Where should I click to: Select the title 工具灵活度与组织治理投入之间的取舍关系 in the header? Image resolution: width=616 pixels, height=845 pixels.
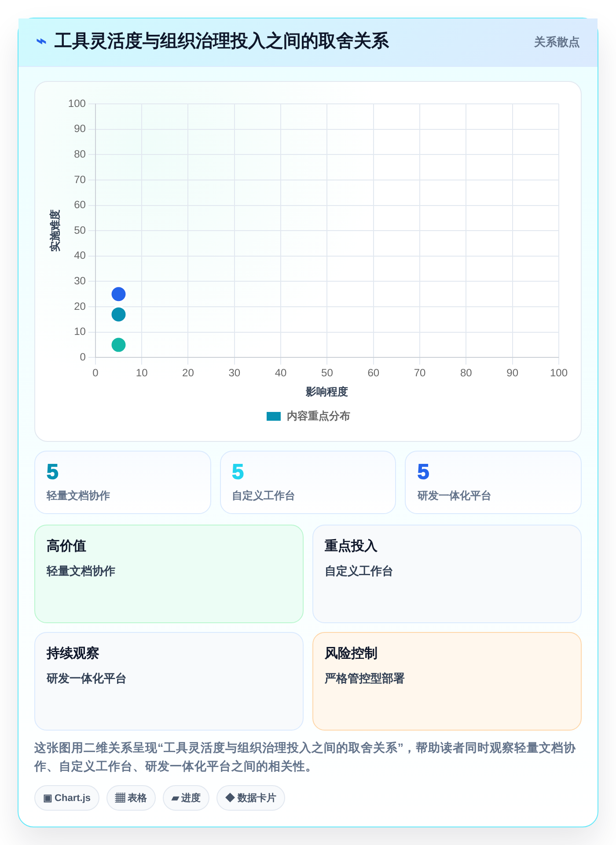(222, 41)
